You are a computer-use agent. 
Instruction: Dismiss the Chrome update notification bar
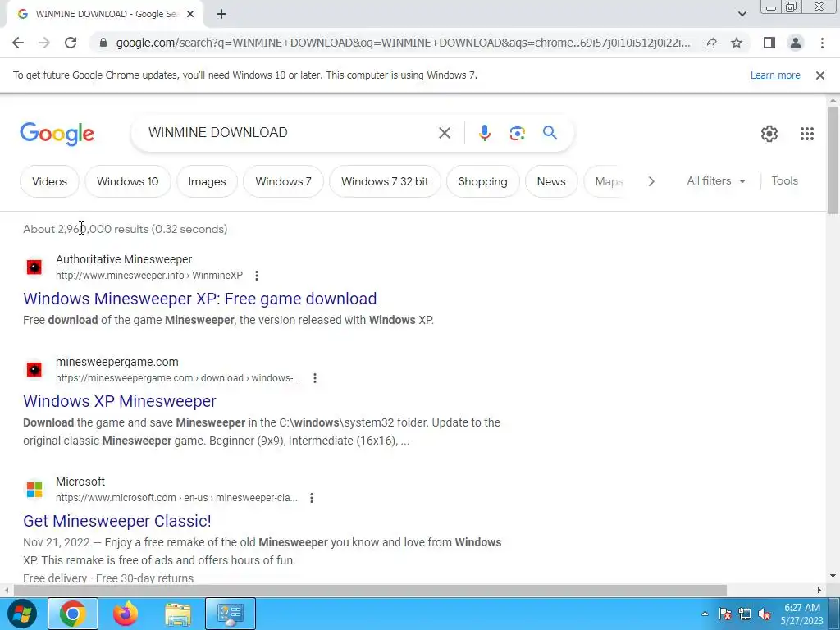[819, 75]
